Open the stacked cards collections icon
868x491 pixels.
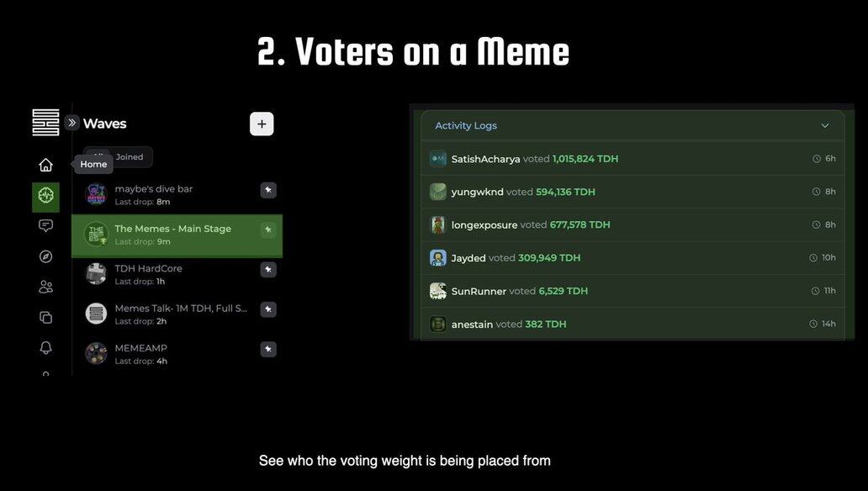(x=45, y=317)
